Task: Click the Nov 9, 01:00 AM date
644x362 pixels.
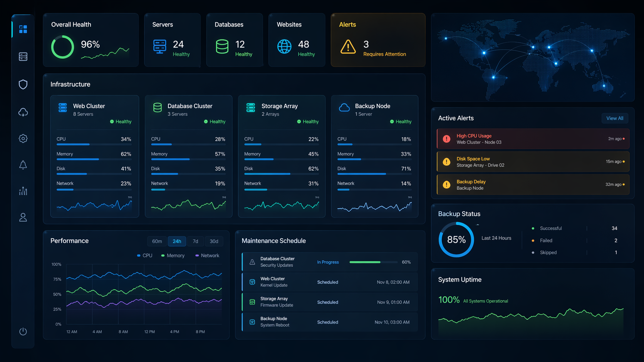Action: point(393,302)
